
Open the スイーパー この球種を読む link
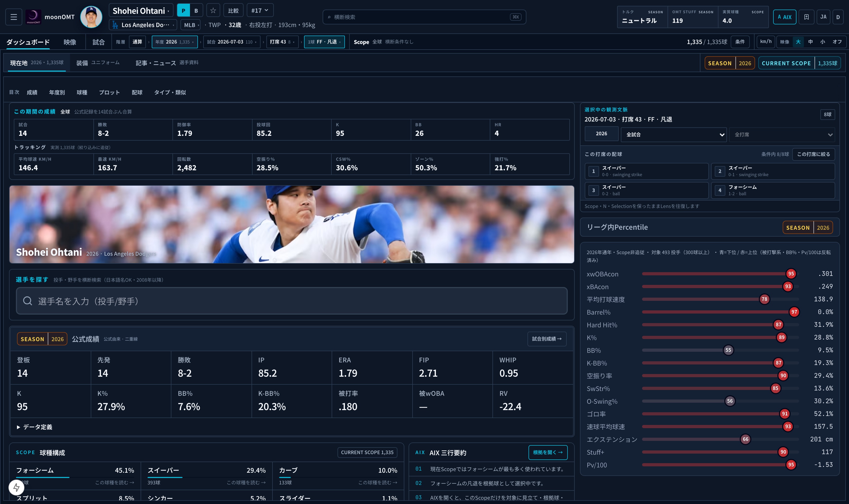tap(246, 483)
